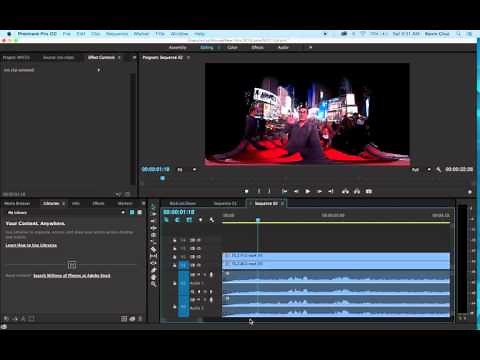Click the Extract button
The width and height of the screenshot is (480, 360).
(x=357, y=191)
